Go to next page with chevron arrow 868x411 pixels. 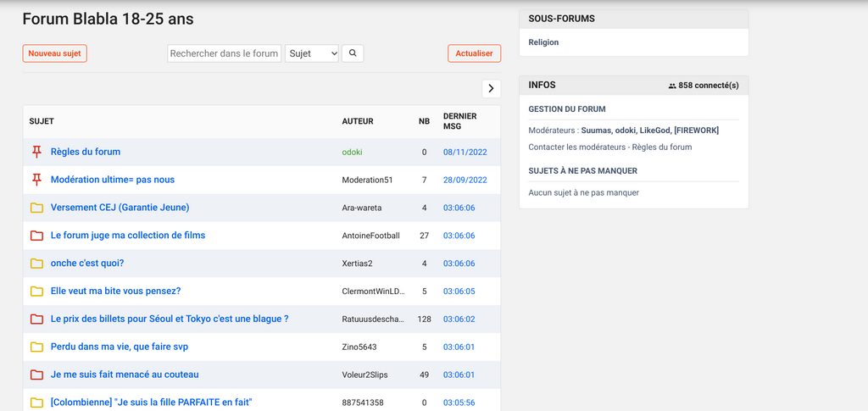(x=491, y=89)
